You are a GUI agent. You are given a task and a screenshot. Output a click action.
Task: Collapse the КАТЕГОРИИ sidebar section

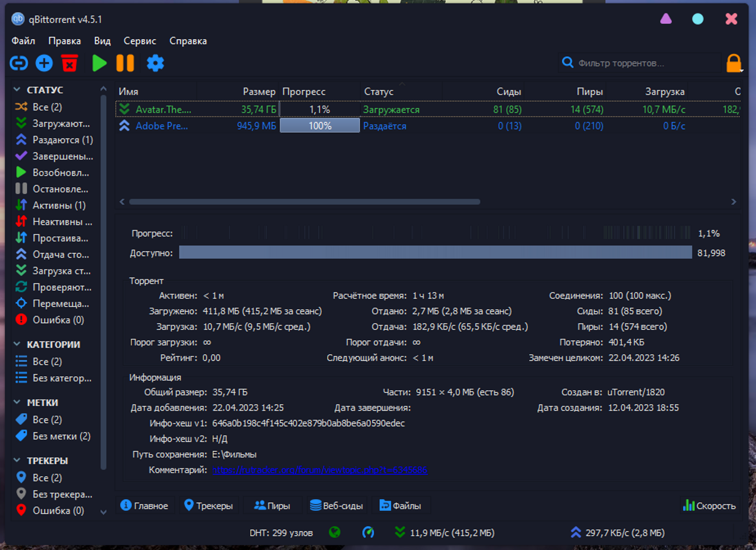click(x=17, y=344)
